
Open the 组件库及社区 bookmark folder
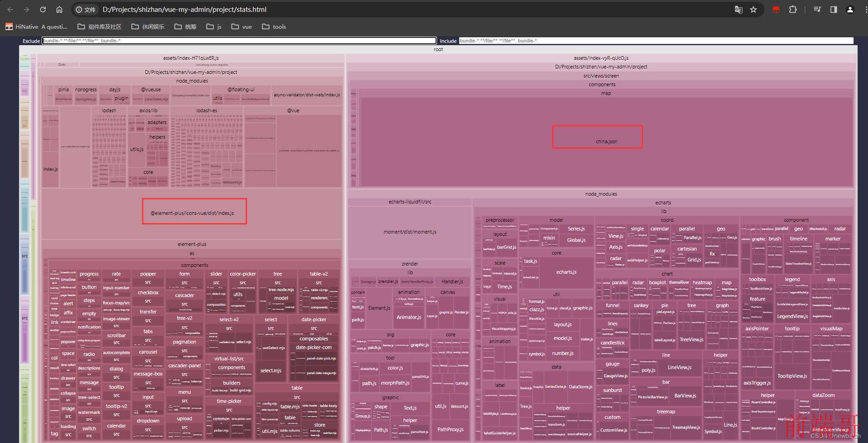click(x=100, y=27)
